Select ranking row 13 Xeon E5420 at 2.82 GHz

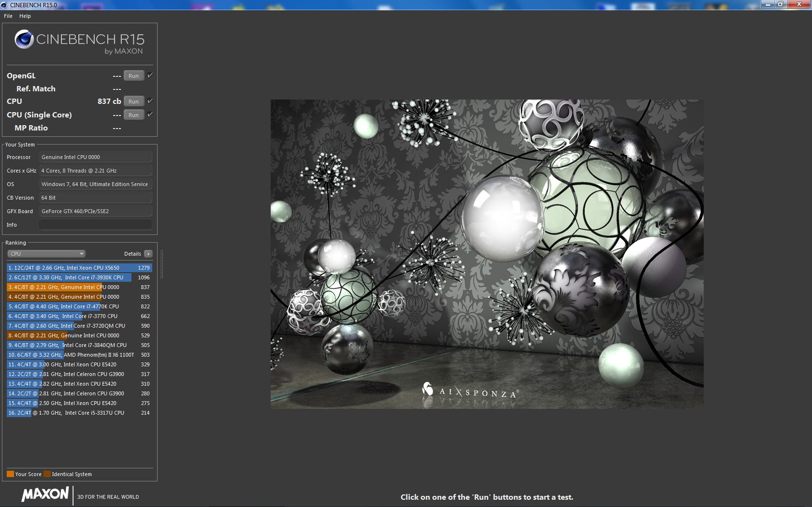pyautogui.click(x=79, y=384)
